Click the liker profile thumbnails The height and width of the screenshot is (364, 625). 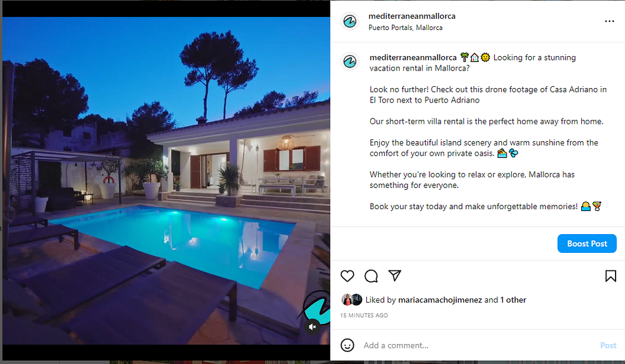click(x=351, y=300)
